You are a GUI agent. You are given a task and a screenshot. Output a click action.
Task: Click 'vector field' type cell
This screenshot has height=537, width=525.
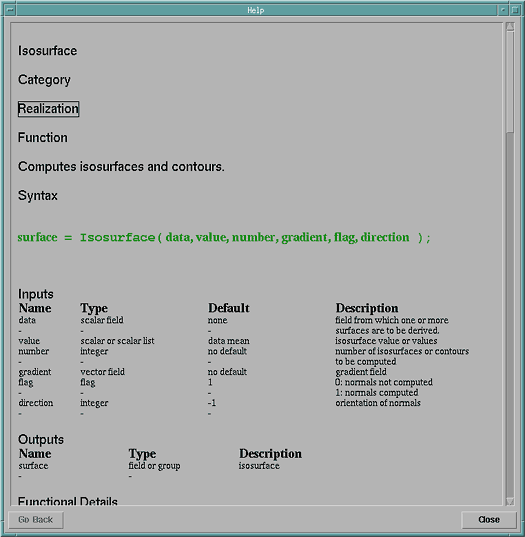click(x=102, y=372)
